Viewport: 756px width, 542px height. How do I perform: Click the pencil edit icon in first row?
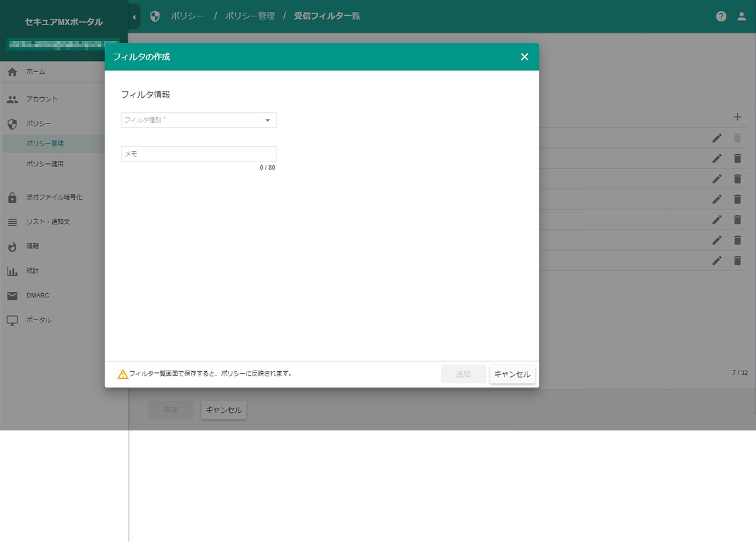coord(716,138)
